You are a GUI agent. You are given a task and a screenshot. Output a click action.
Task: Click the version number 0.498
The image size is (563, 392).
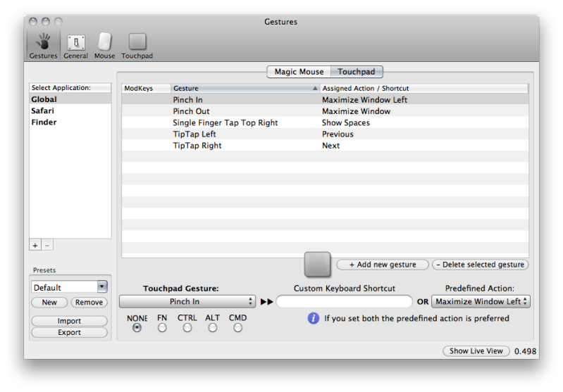point(525,351)
